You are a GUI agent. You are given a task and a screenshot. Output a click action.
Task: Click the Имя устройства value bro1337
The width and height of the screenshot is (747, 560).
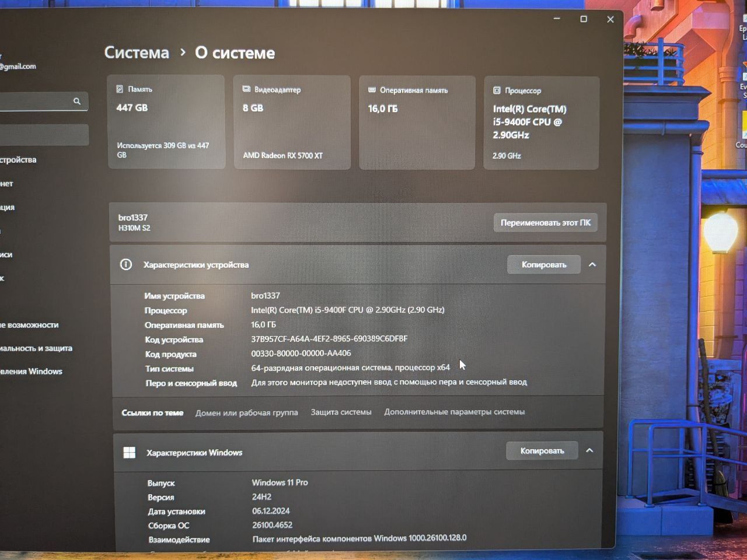(266, 296)
